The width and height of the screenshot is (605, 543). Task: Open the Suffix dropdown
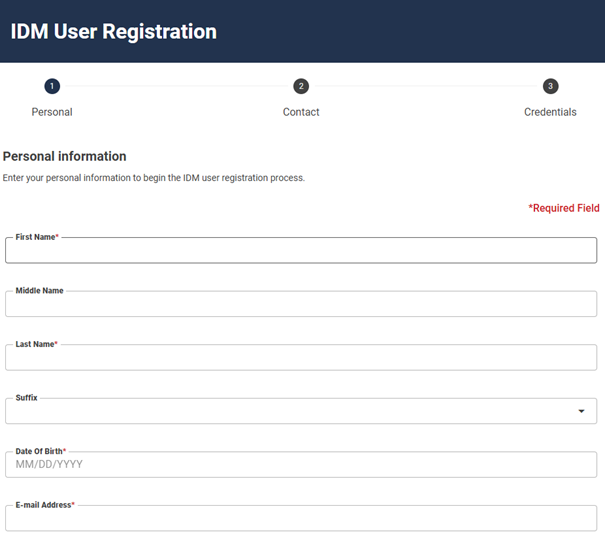(301, 411)
